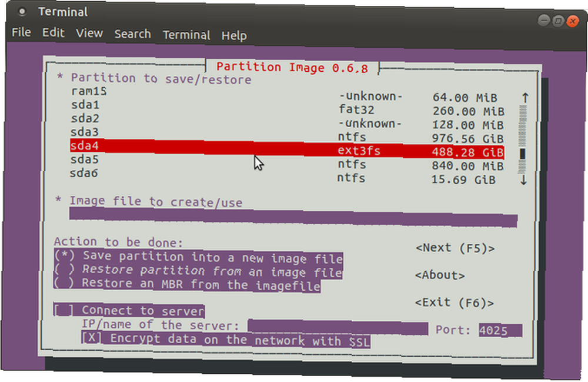Click the 488.28 GiB size value
The width and height of the screenshot is (588, 382).
click(x=467, y=152)
